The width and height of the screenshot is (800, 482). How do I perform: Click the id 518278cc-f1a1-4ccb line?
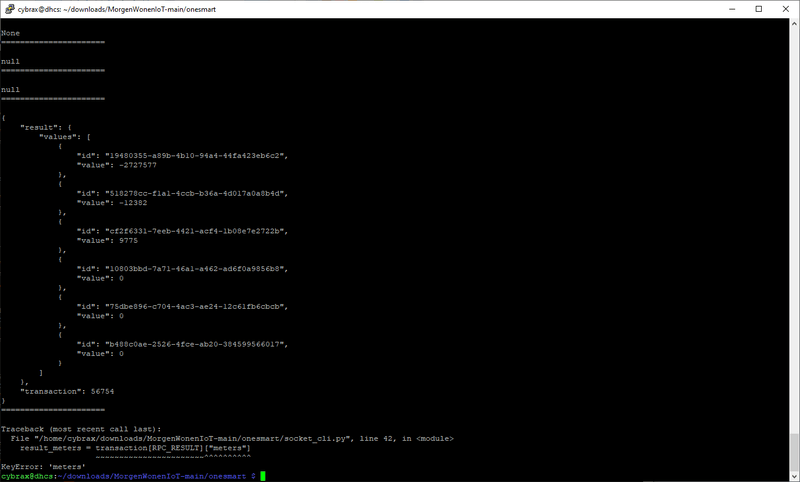click(182, 193)
